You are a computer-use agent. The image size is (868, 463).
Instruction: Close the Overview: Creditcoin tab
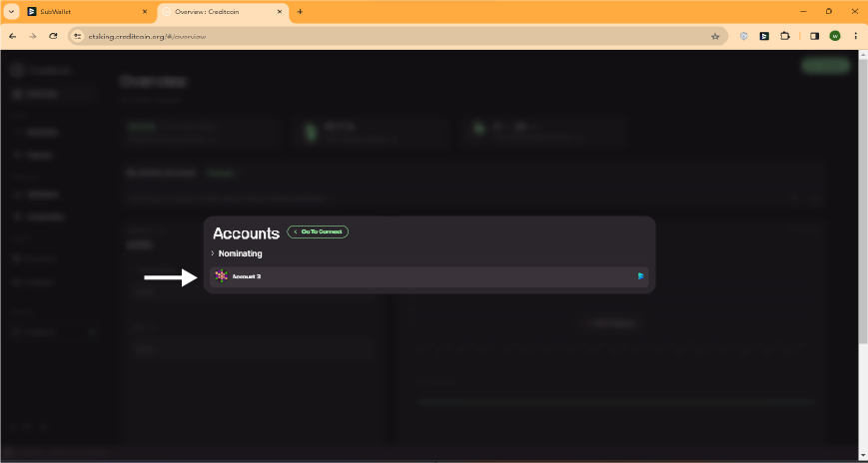280,12
